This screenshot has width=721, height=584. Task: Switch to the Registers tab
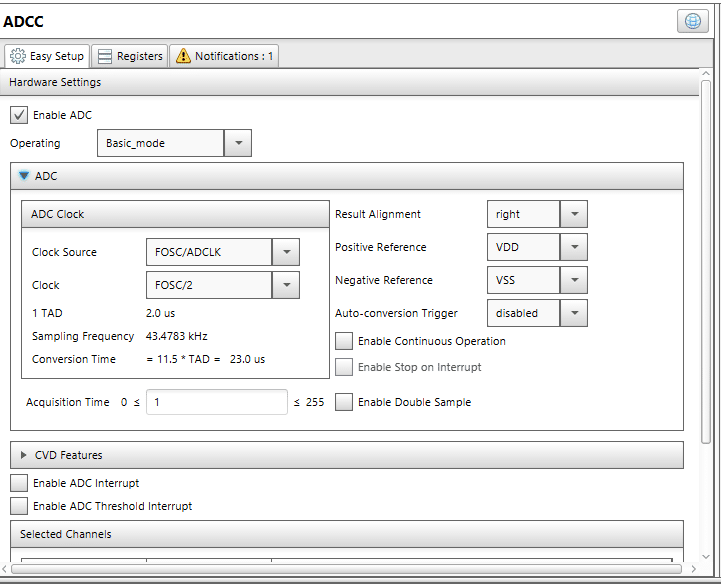click(x=130, y=56)
